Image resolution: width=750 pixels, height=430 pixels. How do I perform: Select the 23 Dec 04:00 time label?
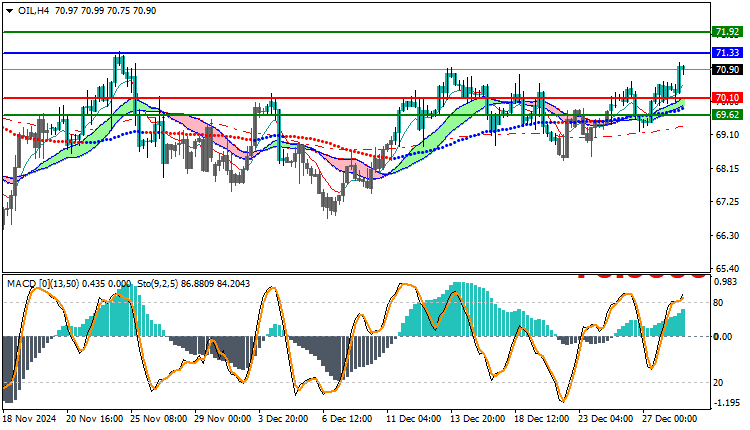coord(606,419)
